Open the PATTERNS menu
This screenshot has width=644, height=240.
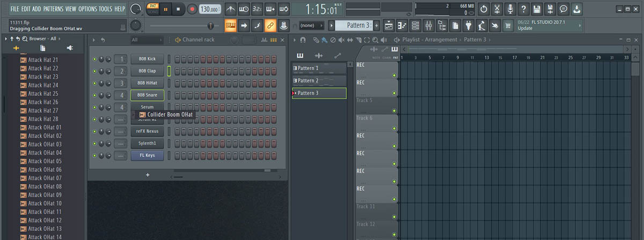(x=53, y=9)
